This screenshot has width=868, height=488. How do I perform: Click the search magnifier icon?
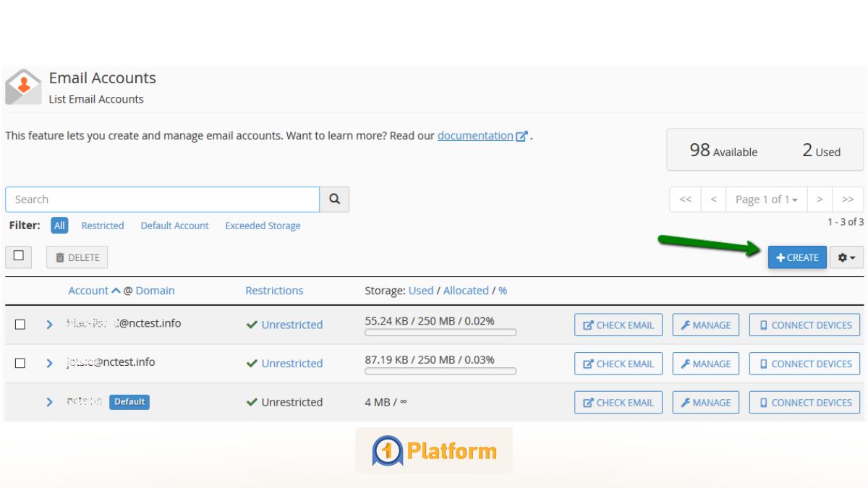click(333, 199)
